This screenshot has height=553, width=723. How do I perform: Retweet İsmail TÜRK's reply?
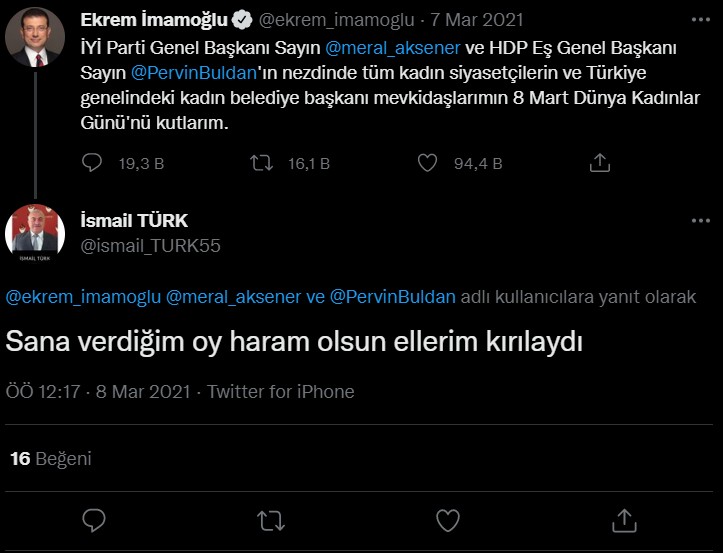click(270, 519)
